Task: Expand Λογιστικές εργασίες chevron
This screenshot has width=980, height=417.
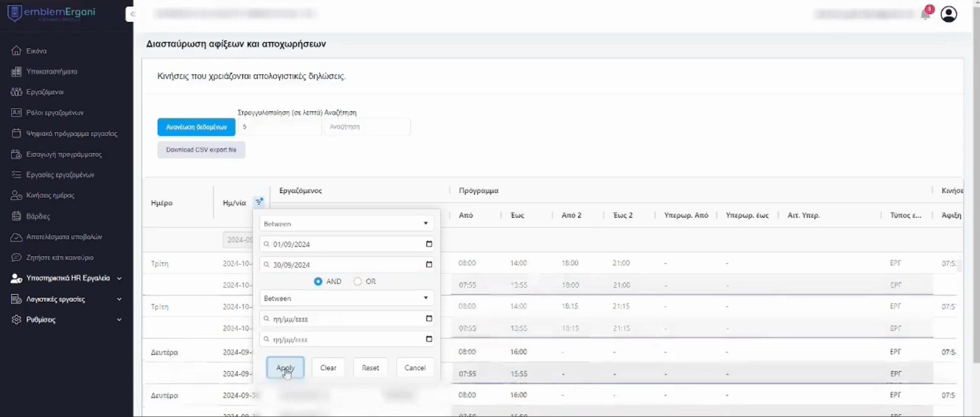Action: pos(119,299)
